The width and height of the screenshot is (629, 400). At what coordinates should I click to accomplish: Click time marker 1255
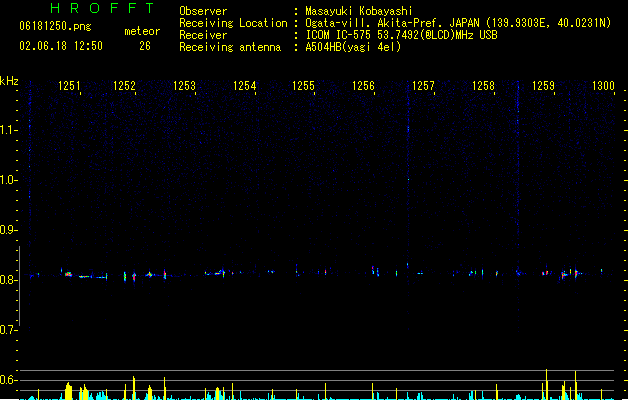303,86
